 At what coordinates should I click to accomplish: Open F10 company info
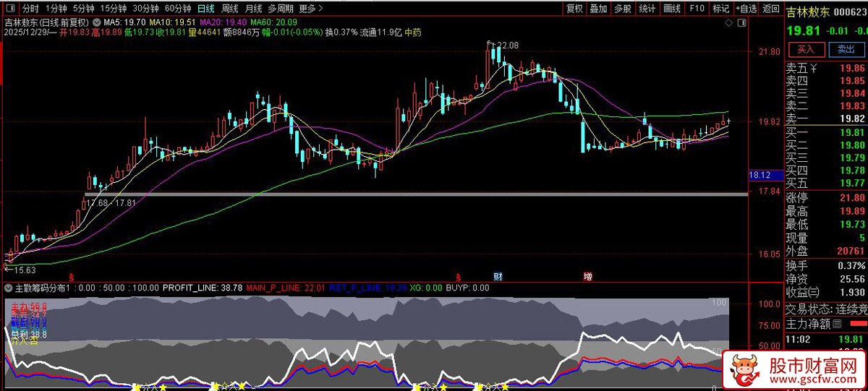point(697,9)
